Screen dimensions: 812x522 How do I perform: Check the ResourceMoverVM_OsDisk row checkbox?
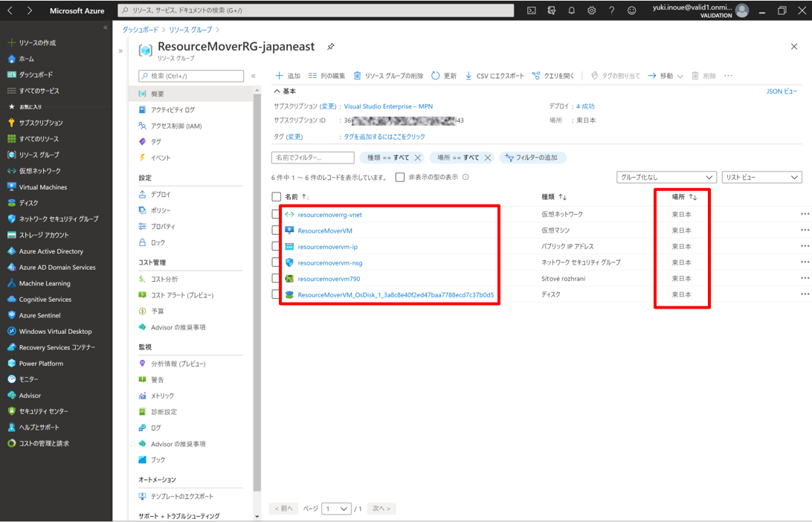276,294
